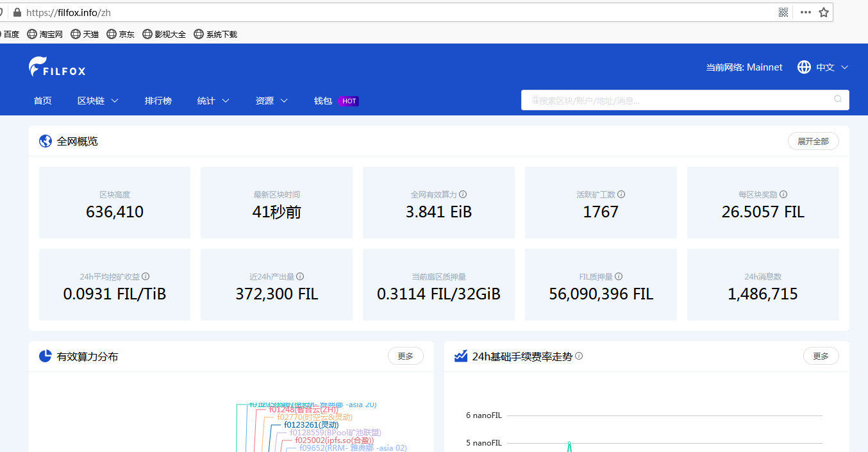Click info icon next to 24h基础手续费率走势
The image size is (868, 452).
tap(579, 356)
